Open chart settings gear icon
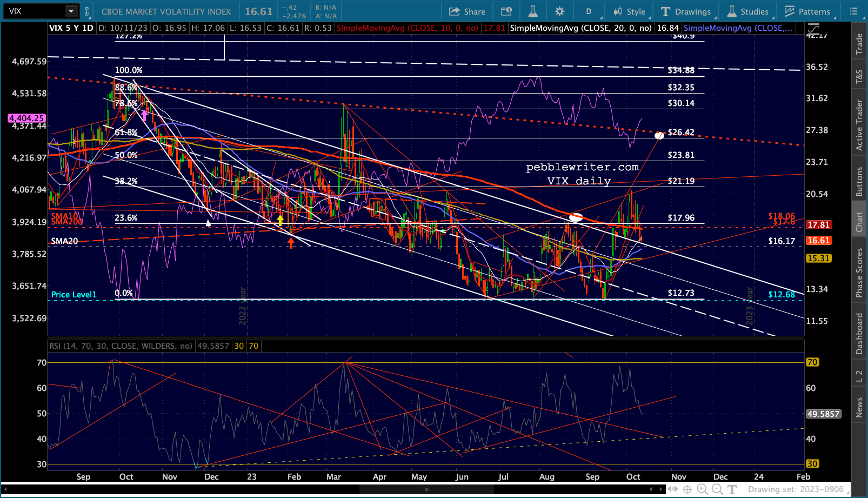 click(559, 11)
